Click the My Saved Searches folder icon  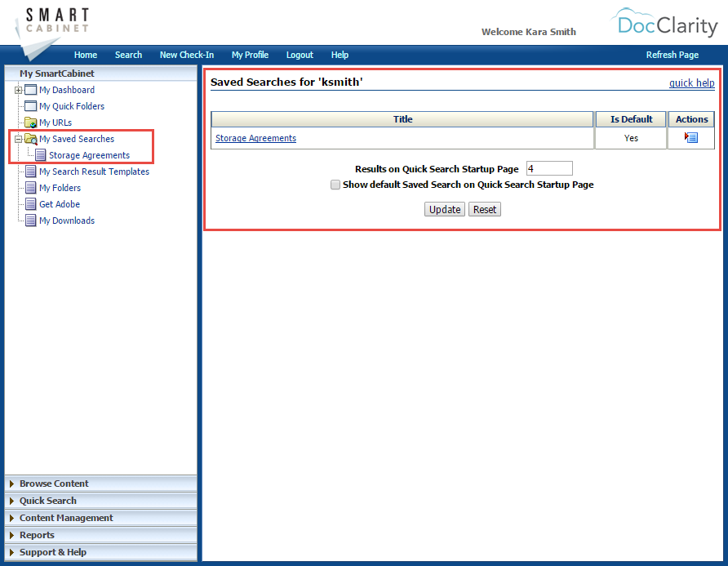click(x=31, y=139)
